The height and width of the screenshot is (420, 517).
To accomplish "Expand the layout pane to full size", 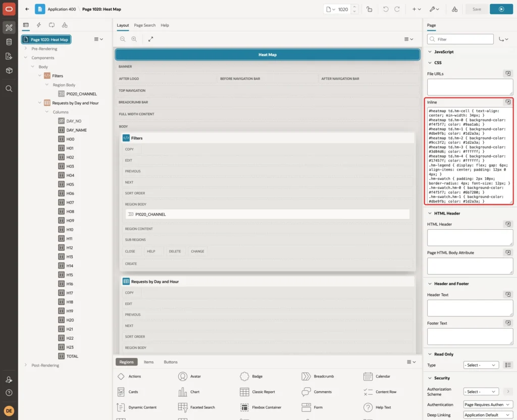I will [150, 39].
